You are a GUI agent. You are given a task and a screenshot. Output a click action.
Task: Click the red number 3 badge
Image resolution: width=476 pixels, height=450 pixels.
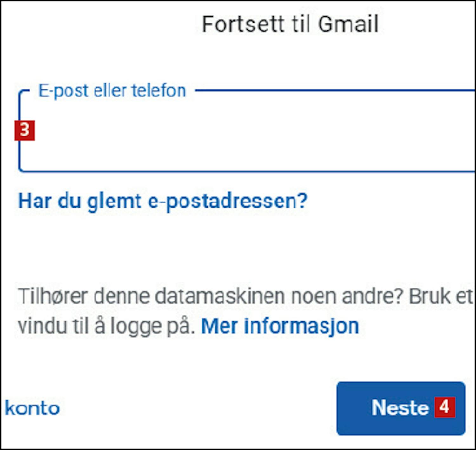24,130
